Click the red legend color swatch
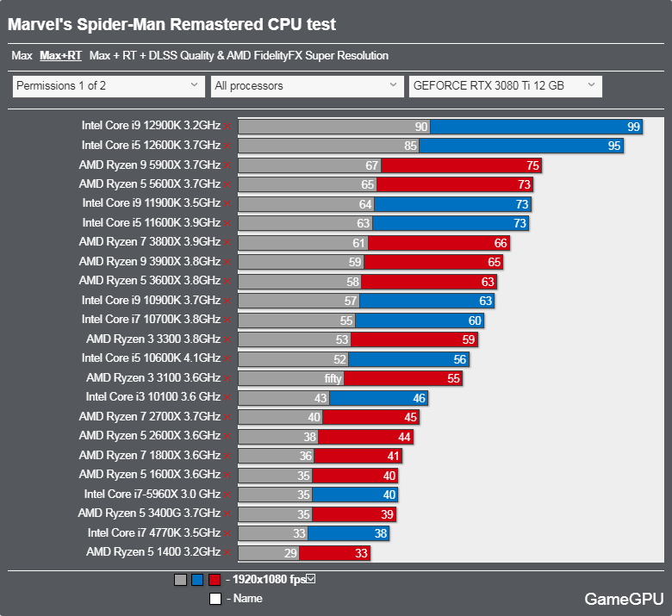This screenshot has width=672, height=616. [x=215, y=580]
